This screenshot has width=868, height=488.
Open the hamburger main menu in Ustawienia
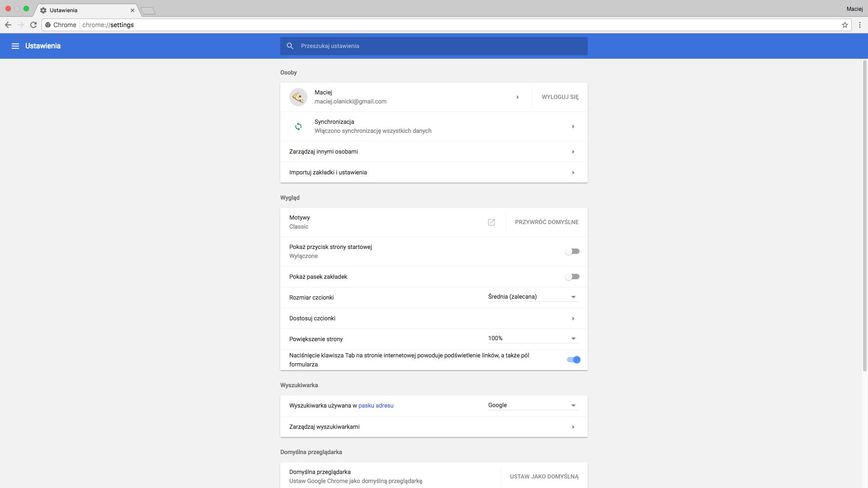coord(15,46)
